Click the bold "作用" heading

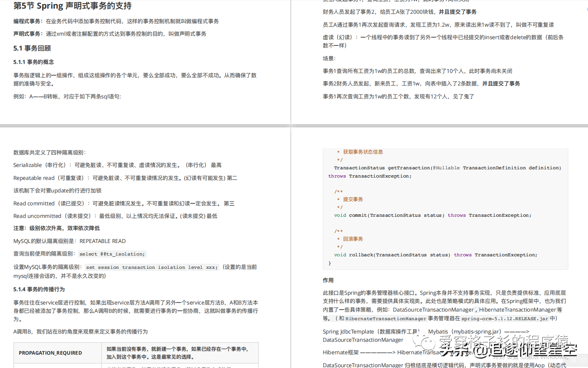(x=328, y=280)
